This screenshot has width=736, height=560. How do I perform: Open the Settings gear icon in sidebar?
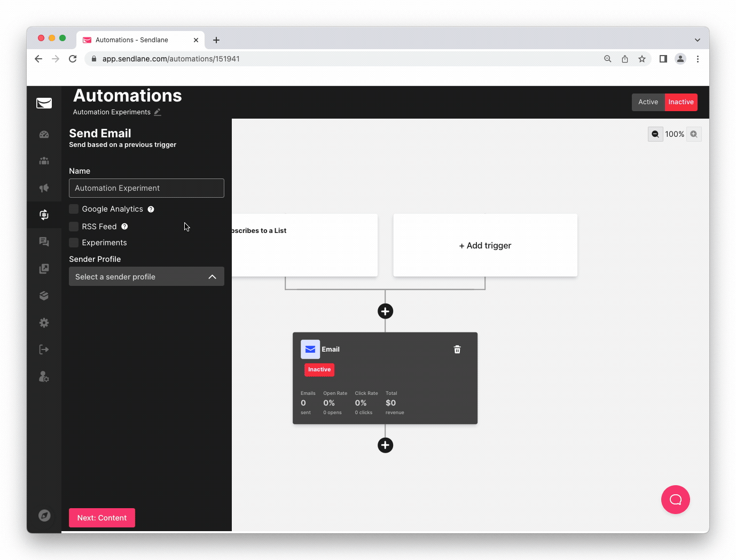point(44,323)
